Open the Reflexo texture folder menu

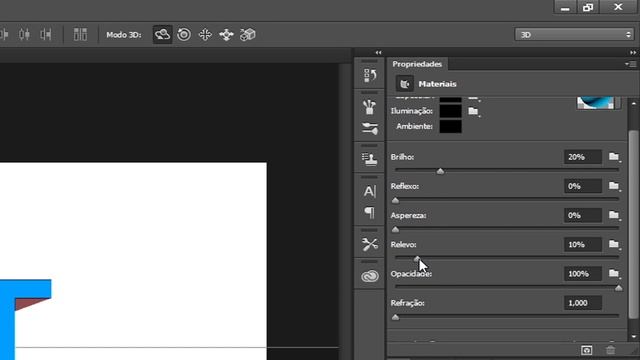614,186
